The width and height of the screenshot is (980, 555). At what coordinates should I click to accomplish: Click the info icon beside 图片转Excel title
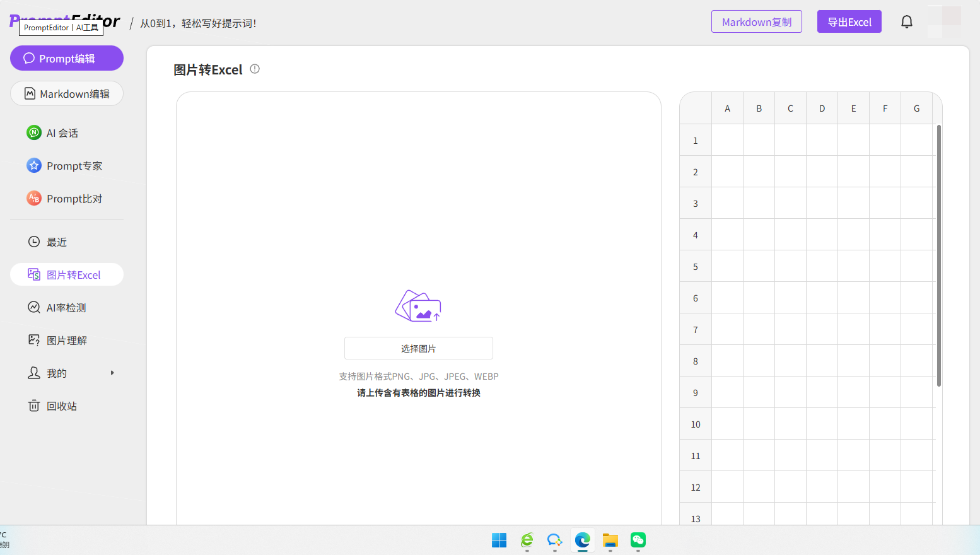point(254,68)
